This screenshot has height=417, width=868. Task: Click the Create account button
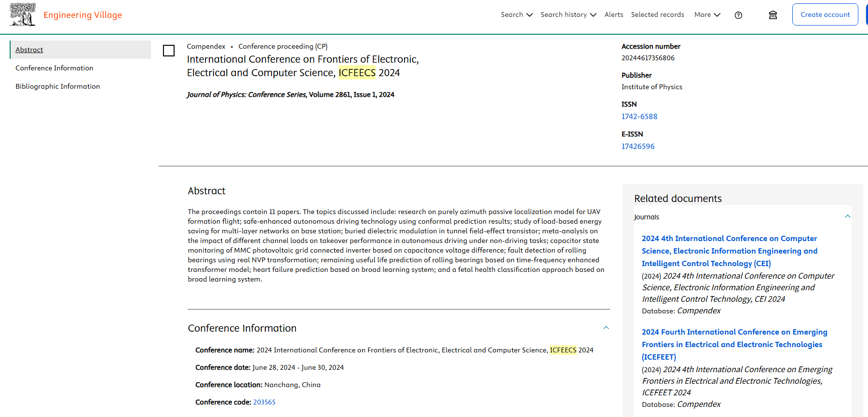pyautogui.click(x=825, y=14)
